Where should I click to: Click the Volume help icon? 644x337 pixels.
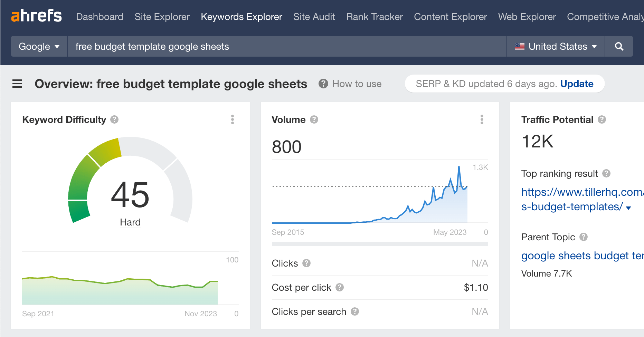click(x=314, y=120)
